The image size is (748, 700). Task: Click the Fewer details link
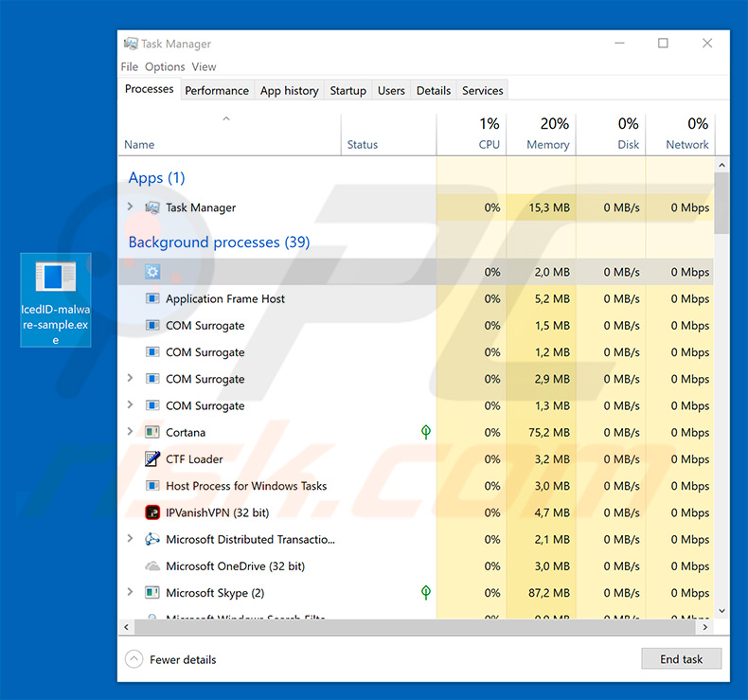[183, 659]
